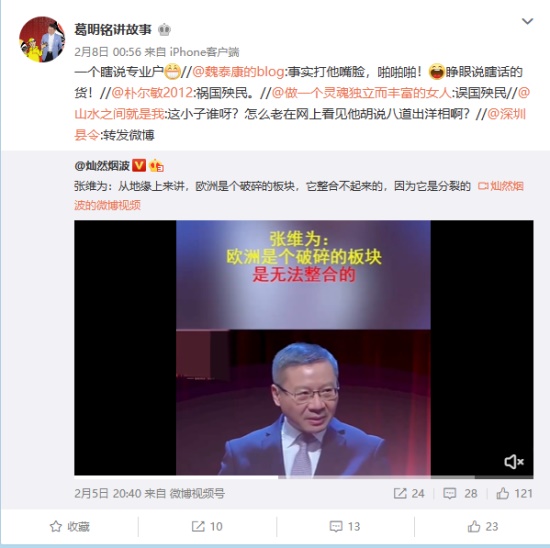Open the 葛明铭讲故事 username link

[113, 30]
